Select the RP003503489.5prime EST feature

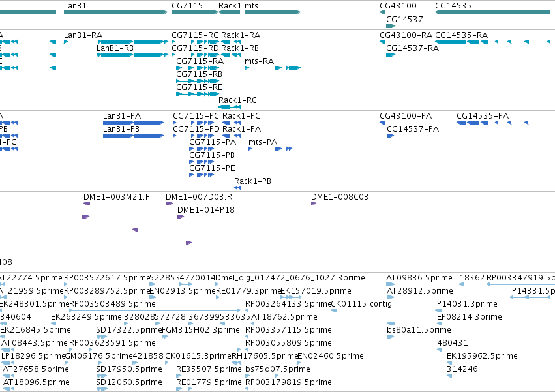pos(155,310)
